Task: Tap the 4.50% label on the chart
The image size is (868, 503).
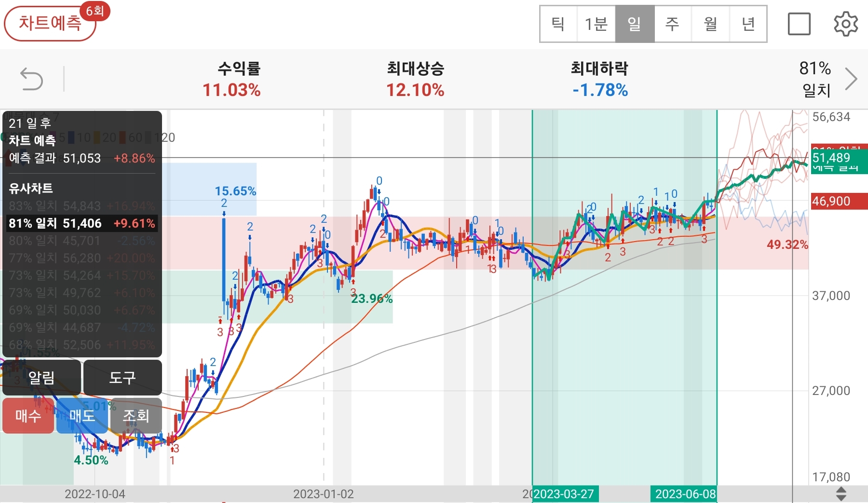Action: point(91,460)
